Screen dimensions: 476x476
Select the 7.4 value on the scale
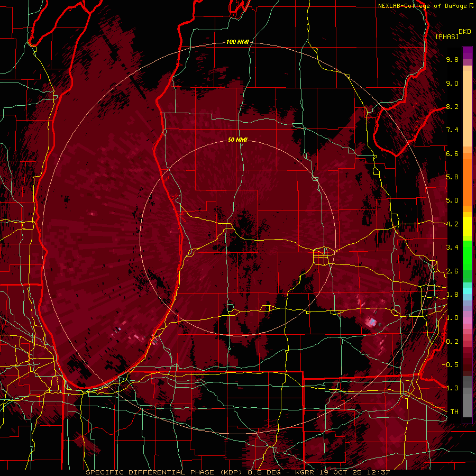tap(452, 130)
